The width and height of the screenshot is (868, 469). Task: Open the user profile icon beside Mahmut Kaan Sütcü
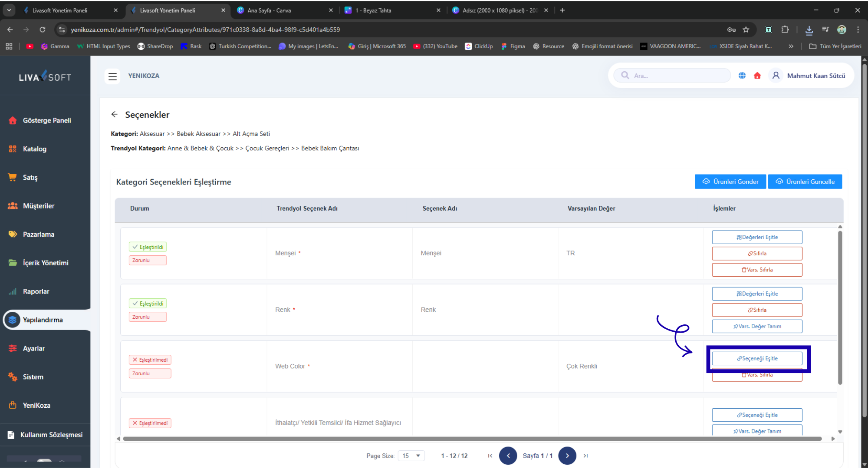point(776,76)
